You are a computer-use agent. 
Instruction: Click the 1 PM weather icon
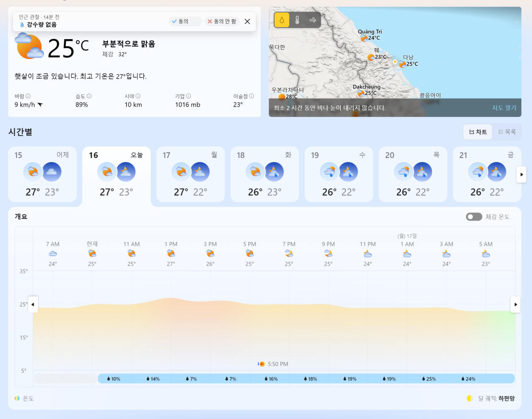[171, 253]
